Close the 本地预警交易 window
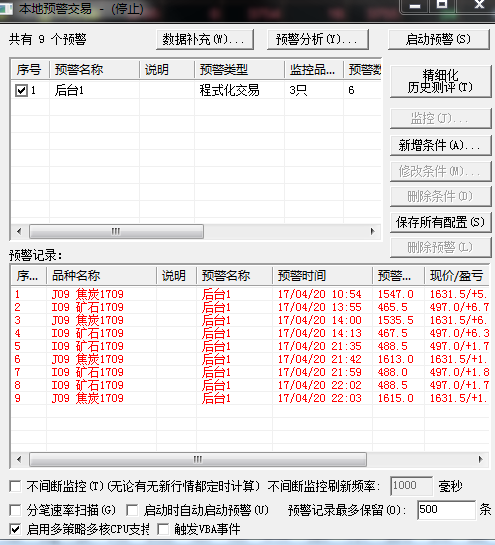Image resolution: width=495 pixels, height=545 pixels. [x=480, y=5]
